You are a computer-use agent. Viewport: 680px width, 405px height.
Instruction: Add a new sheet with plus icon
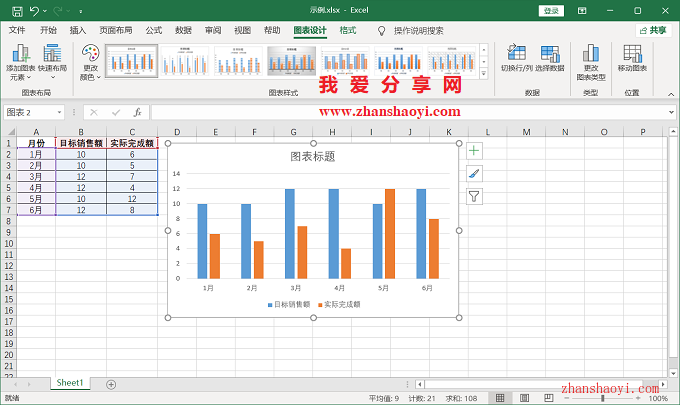(x=111, y=385)
